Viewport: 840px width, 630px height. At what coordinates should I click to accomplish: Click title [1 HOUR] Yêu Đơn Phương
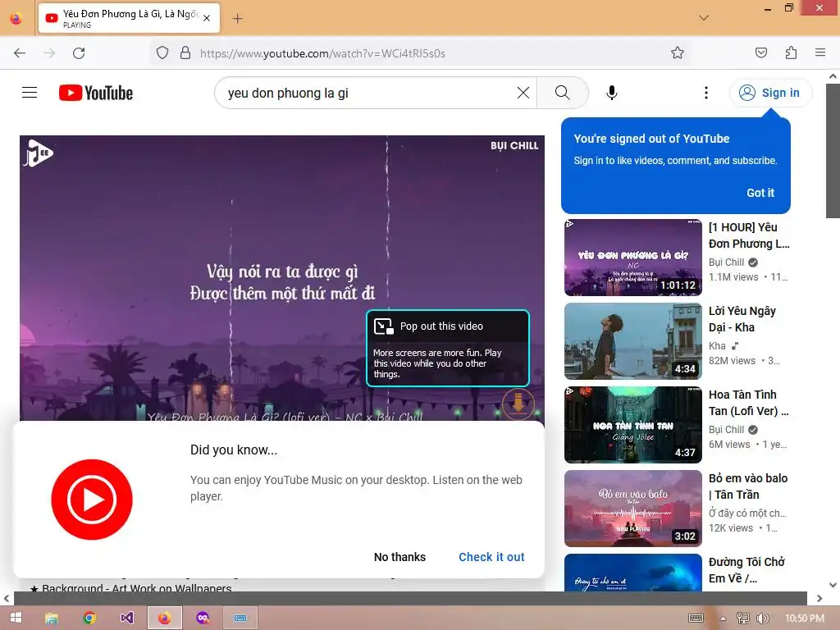tap(749, 235)
